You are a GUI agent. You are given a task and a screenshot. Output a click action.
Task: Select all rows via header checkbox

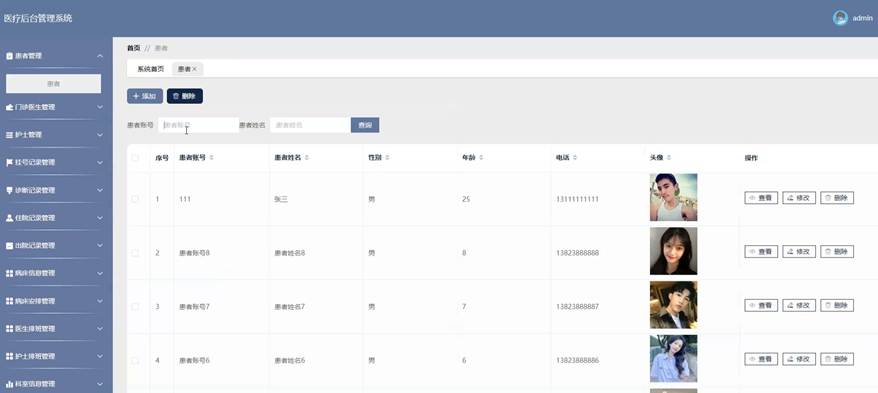click(135, 158)
